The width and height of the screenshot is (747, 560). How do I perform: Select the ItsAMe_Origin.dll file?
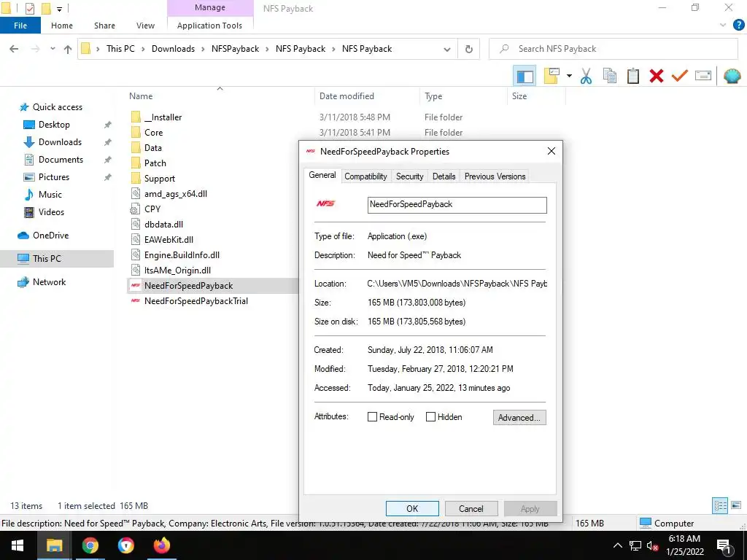click(177, 270)
